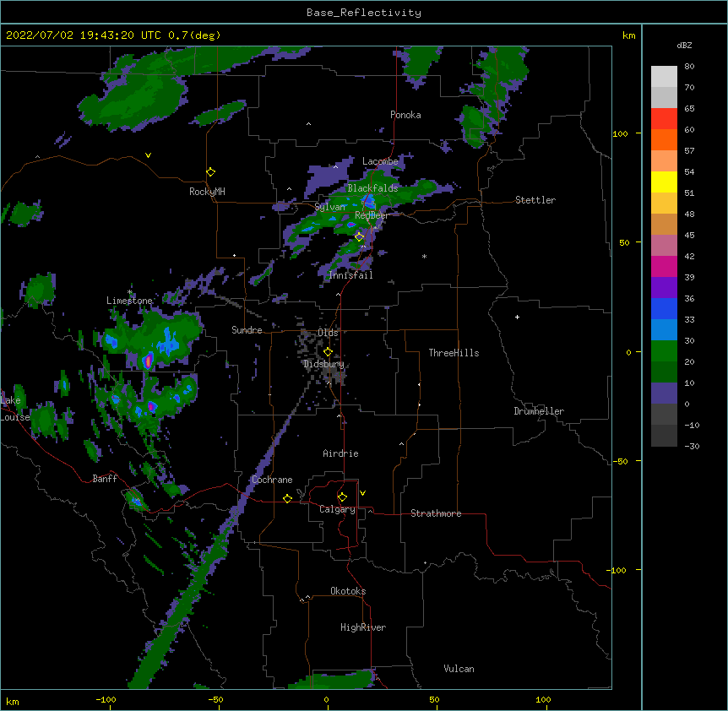Viewport: 728px width, 711px height.
Task: Click the yellow diamond marker above RockyMH
Action: click(x=211, y=172)
